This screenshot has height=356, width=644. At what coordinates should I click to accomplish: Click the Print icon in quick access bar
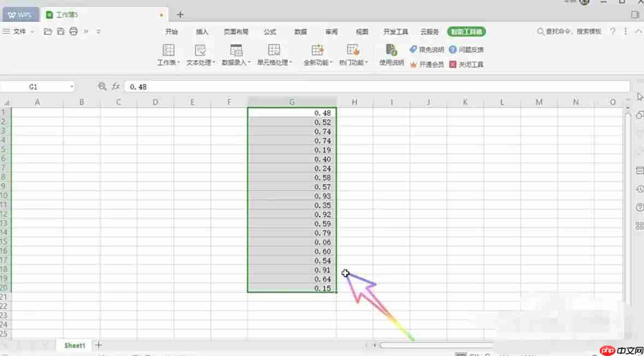(x=73, y=31)
